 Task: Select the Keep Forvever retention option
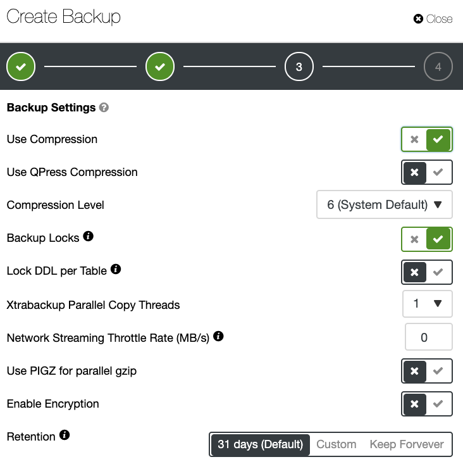click(x=407, y=444)
